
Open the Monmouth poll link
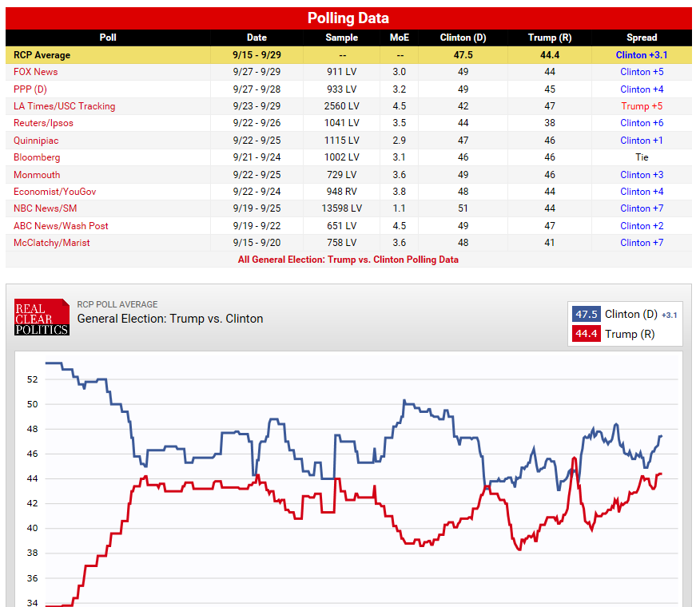coord(37,175)
